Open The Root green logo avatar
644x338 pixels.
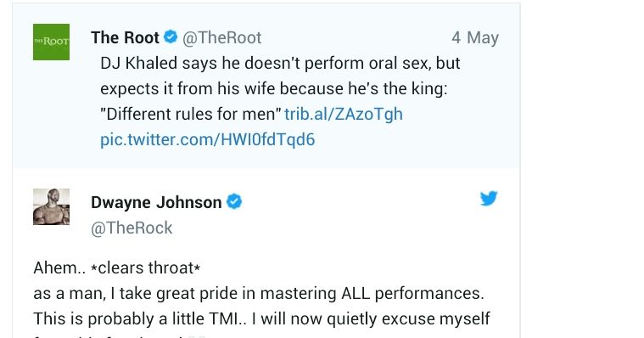(52, 42)
